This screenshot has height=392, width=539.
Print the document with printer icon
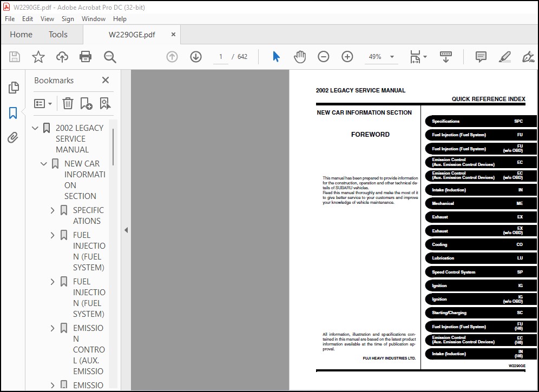click(86, 57)
